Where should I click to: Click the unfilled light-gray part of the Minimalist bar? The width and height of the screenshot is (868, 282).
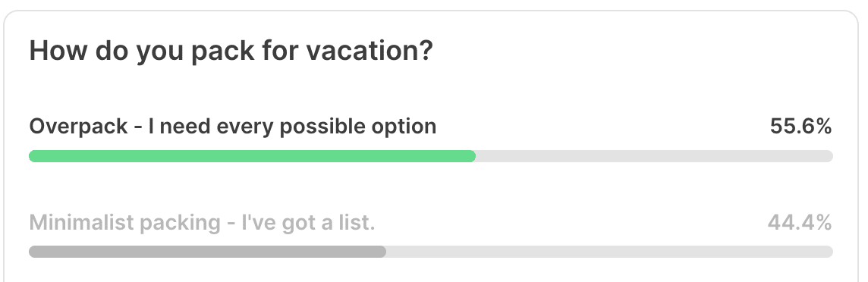point(609,252)
